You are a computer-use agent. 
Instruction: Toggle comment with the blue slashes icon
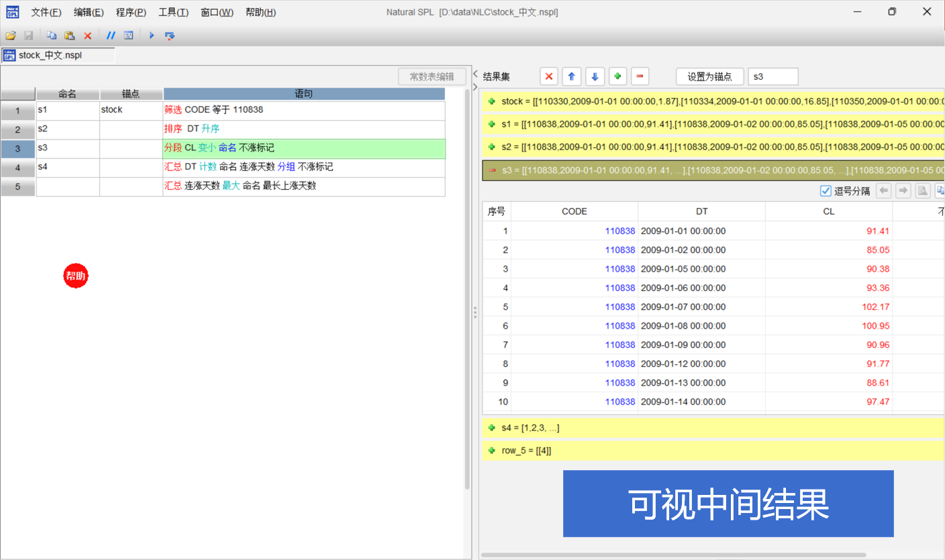coord(111,36)
